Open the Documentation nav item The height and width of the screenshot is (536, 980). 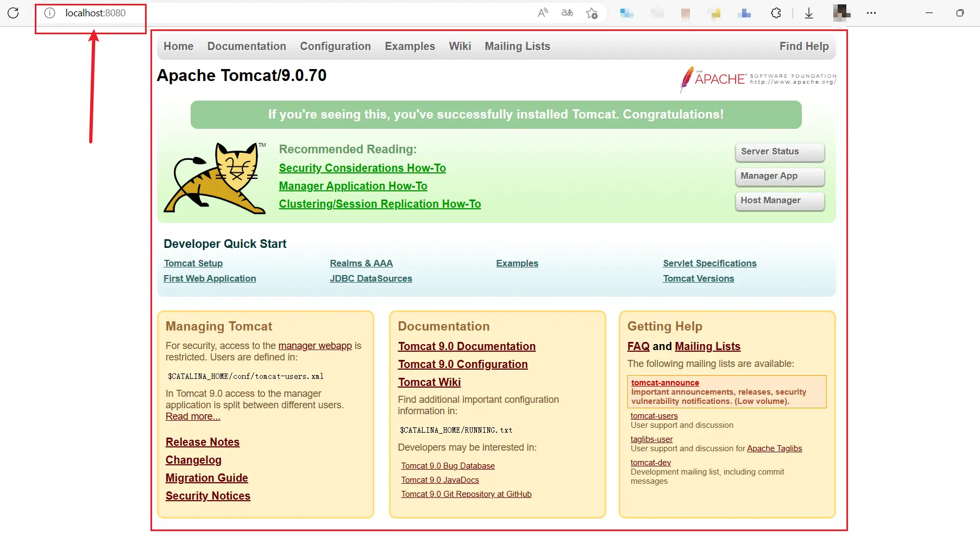click(x=247, y=46)
